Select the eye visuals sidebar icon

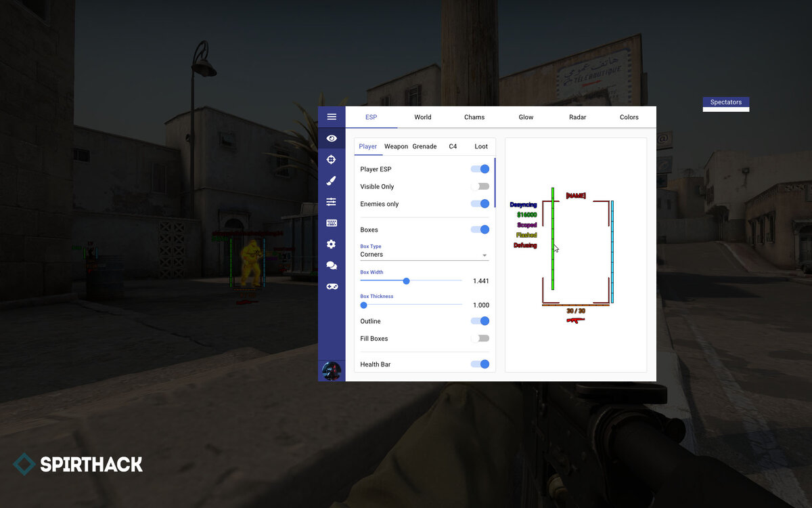tap(332, 138)
